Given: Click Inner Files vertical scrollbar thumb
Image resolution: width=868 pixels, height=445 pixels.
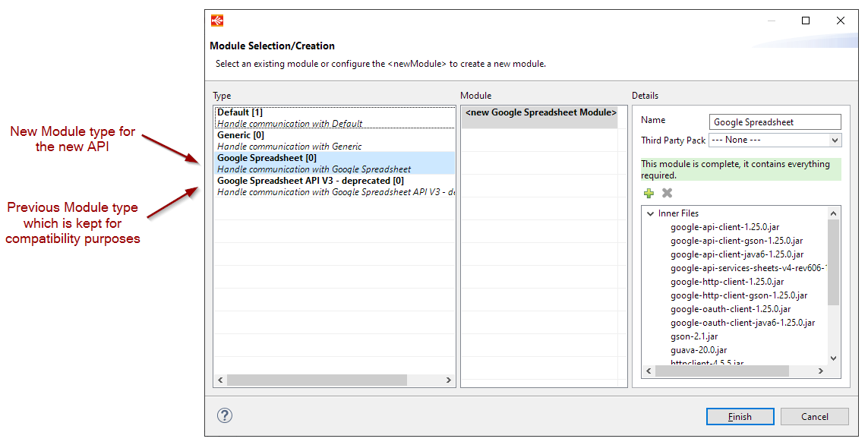Looking at the screenshot, I should click(x=833, y=262).
